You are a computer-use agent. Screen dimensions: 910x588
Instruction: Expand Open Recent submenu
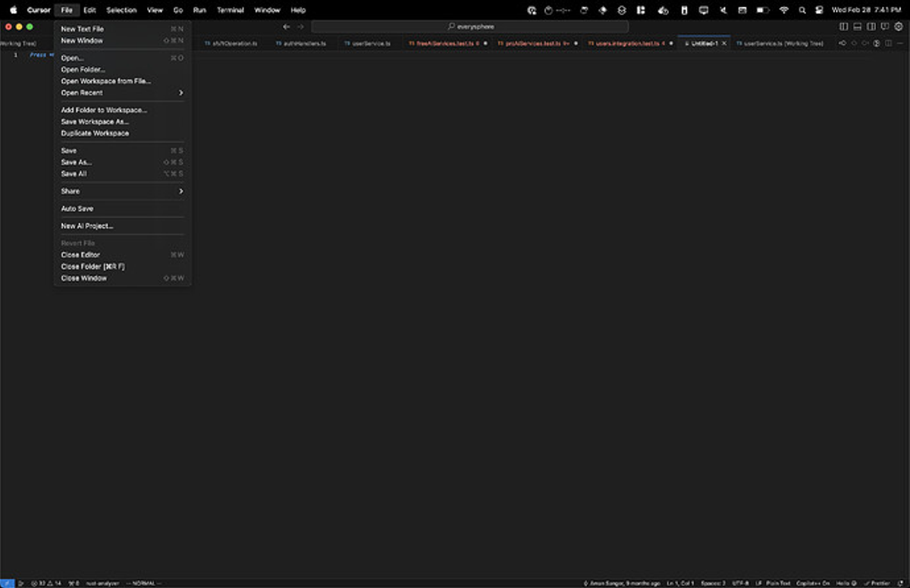(x=122, y=92)
